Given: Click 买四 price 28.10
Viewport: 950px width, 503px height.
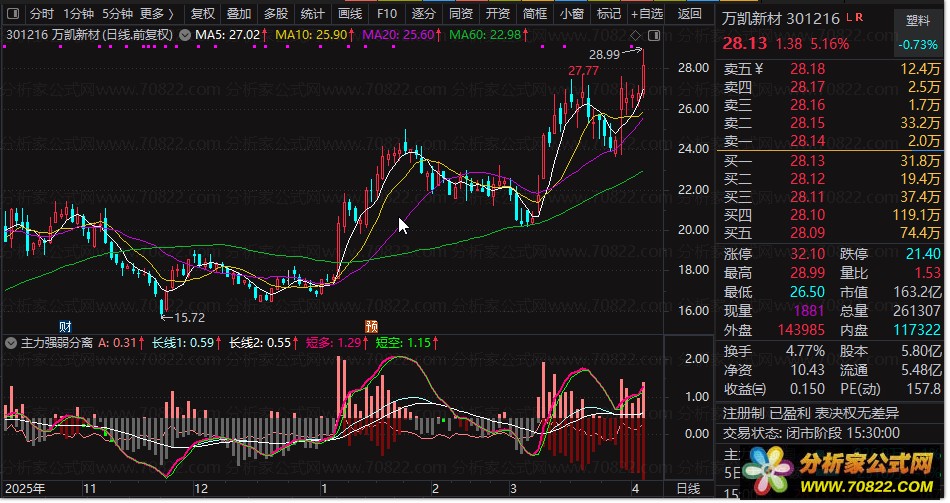Looking at the screenshot, I should click(808, 215).
